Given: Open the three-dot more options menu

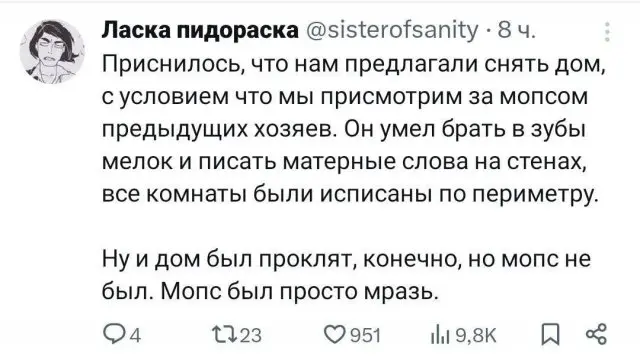Looking at the screenshot, I should point(607,32).
